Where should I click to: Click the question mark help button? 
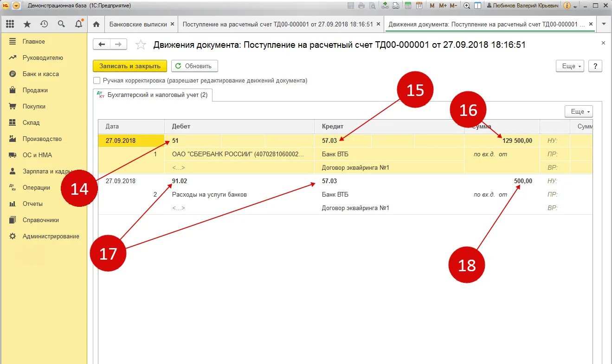(595, 66)
